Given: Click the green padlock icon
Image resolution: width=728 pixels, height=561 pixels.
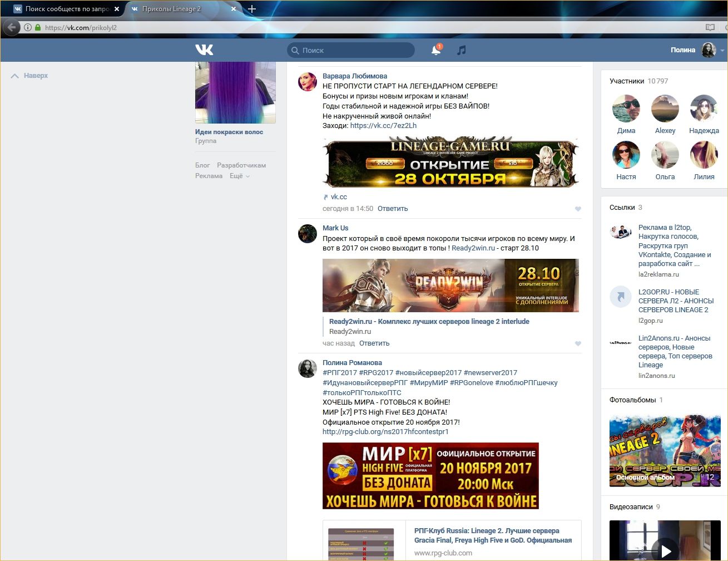Looking at the screenshot, I should click(38, 27).
